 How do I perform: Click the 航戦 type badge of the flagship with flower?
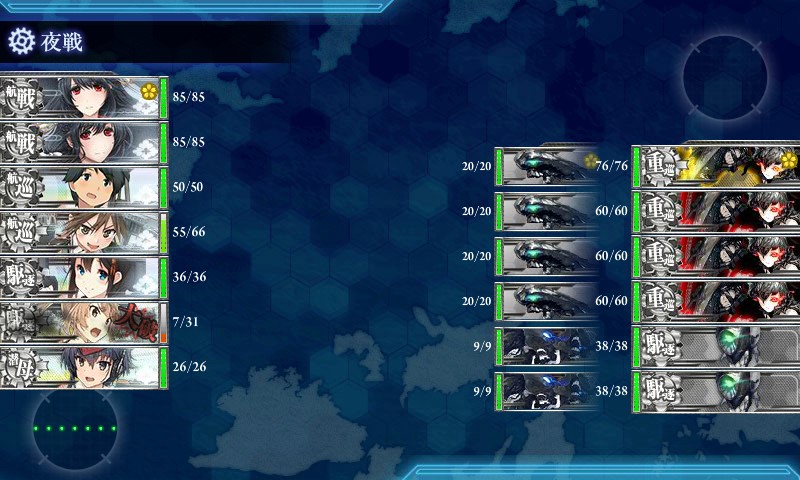(x=20, y=98)
